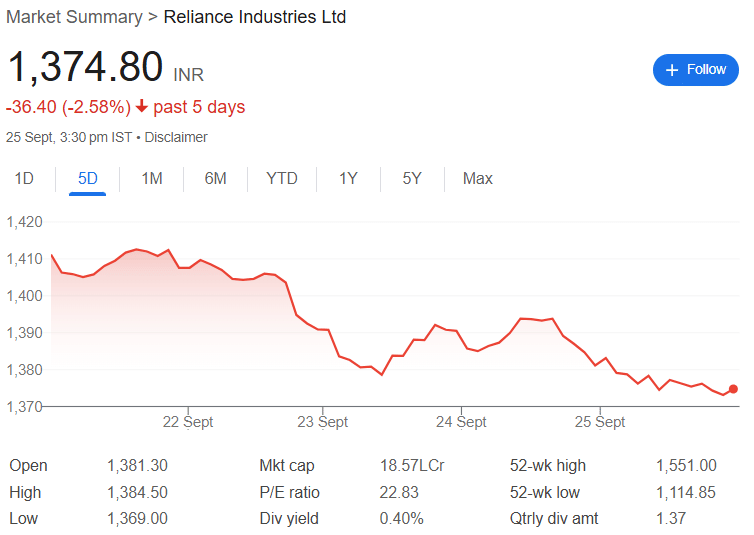Click the -36.40 (-2.58%) change text

tap(68, 107)
